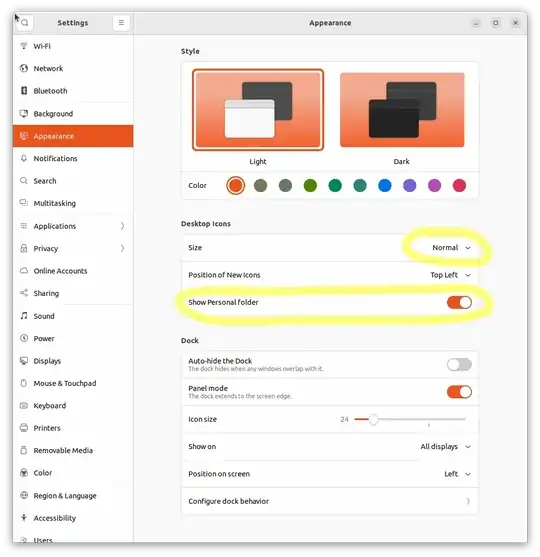The height and width of the screenshot is (557, 540).
Task: Open the Position of New Icons dropdown
Action: [450, 275]
